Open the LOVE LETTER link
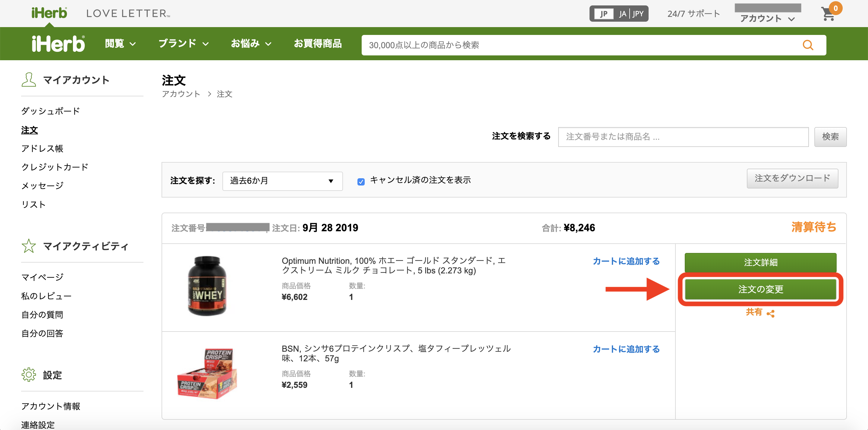Screen dimensions: 868x430 click(128, 14)
